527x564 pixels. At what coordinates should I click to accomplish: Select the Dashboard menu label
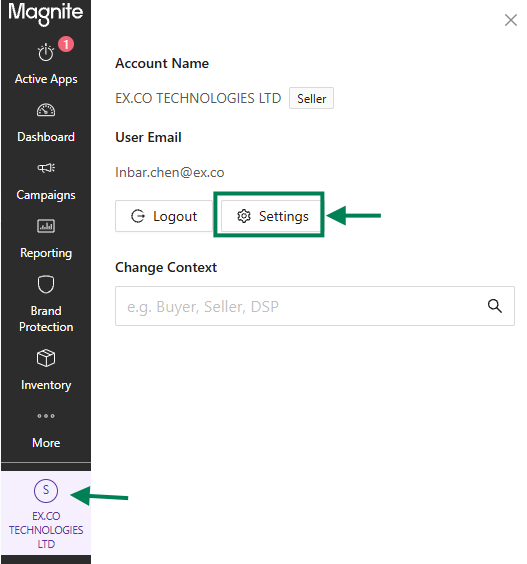point(46,137)
